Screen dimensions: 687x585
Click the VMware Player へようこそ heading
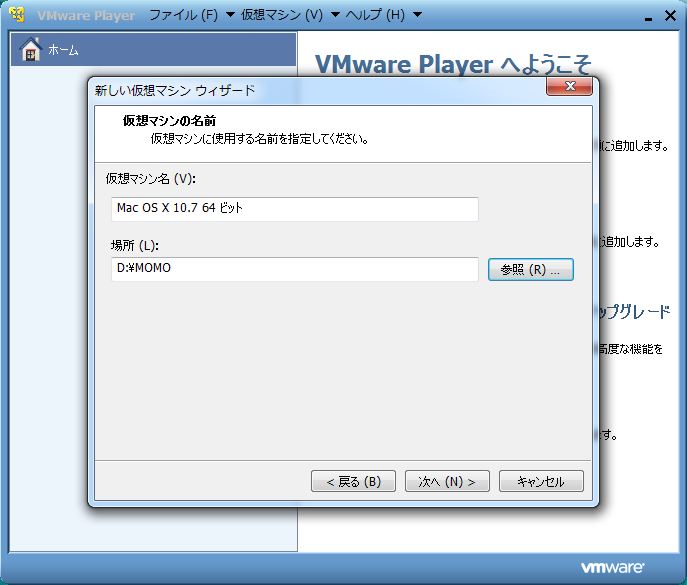pos(453,64)
